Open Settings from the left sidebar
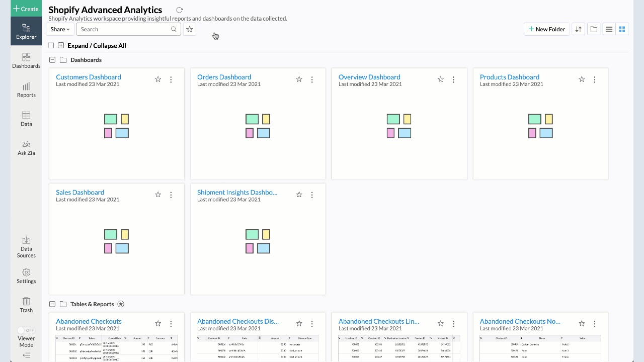This screenshot has height=362, width=644. click(x=26, y=276)
